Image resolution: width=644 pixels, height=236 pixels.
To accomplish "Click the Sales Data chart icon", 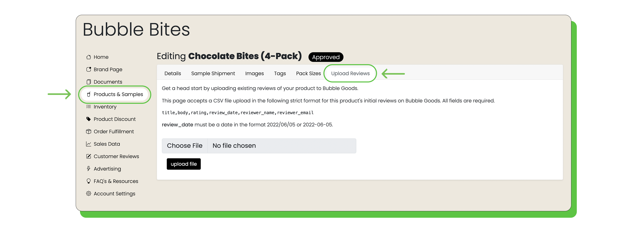I will [x=89, y=144].
